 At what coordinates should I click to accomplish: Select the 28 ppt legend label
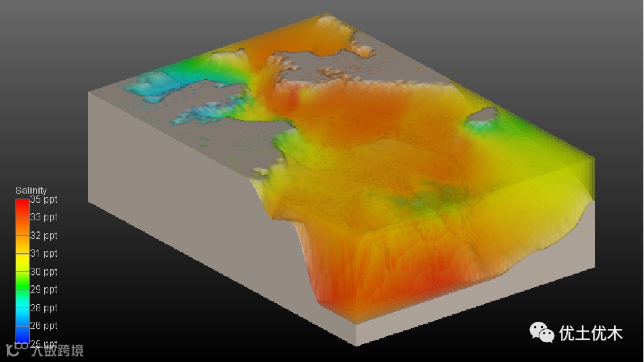pyautogui.click(x=44, y=308)
